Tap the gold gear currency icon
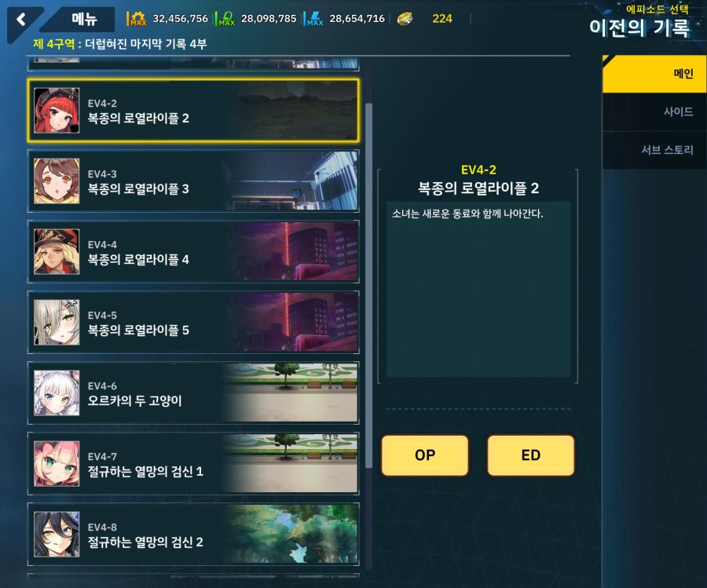The width and height of the screenshot is (707, 588). tap(137, 19)
